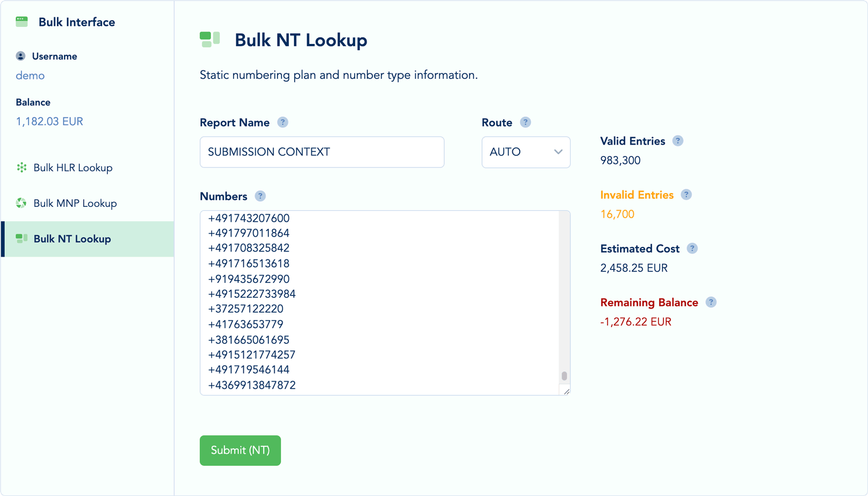The height and width of the screenshot is (496, 868).
Task: Open the Numbers help tooltip
Action: point(260,195)
